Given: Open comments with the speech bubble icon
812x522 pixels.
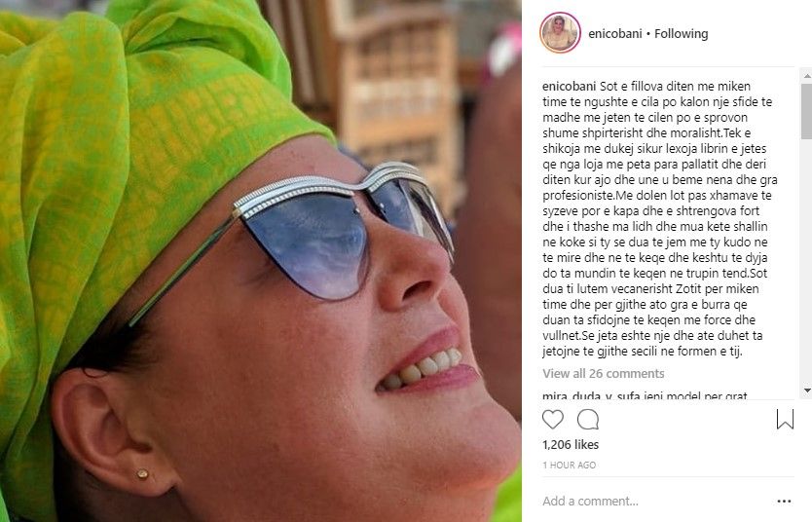Looking at the screenshot, I should pos(588,419).
